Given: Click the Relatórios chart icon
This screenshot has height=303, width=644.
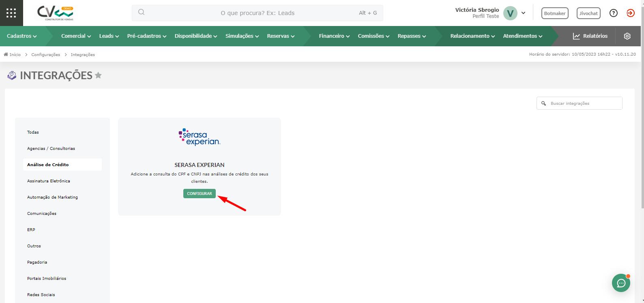Looking at the screenshot, I should click(576, 36).
